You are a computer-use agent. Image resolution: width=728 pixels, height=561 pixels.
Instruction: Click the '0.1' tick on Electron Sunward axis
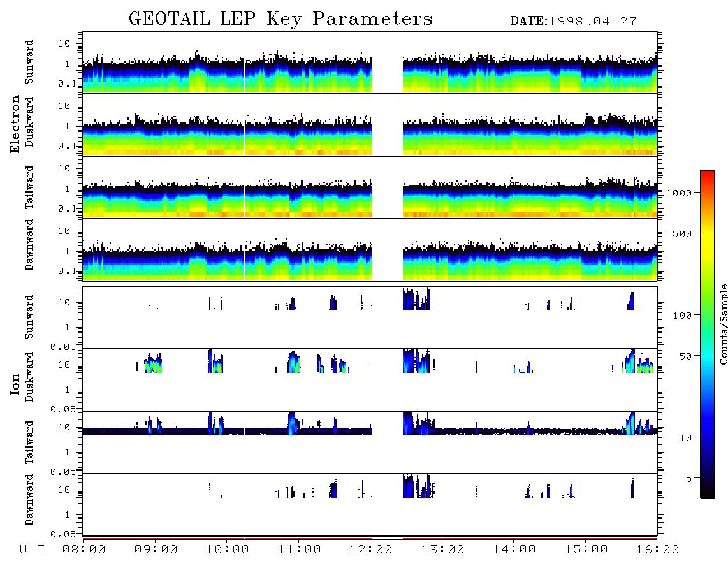67,84
